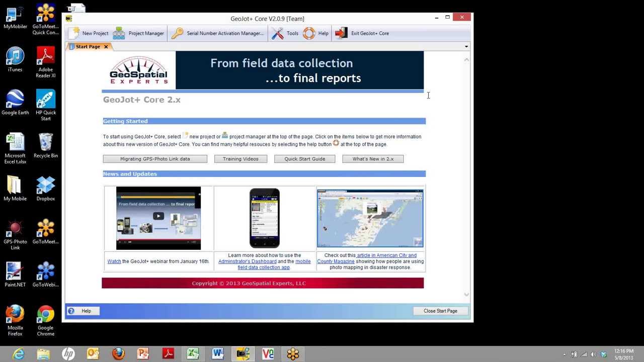The width and height of the screenshot is (644, 362).
Task: Open American City and County Magazine article link
Action: [x=367, y=258]
